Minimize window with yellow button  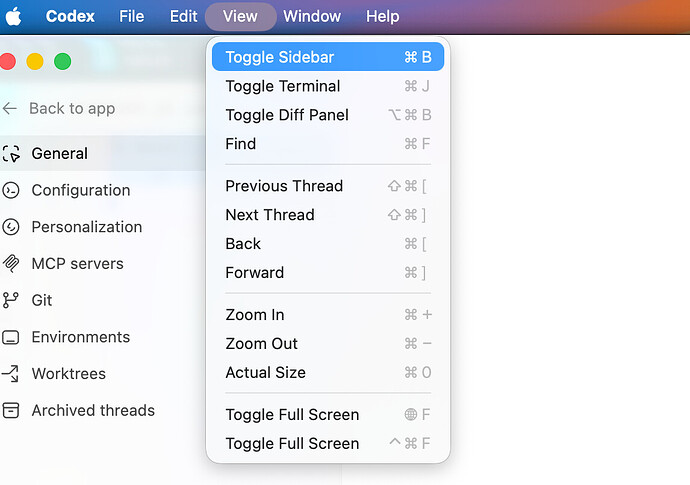coord(35,61)
